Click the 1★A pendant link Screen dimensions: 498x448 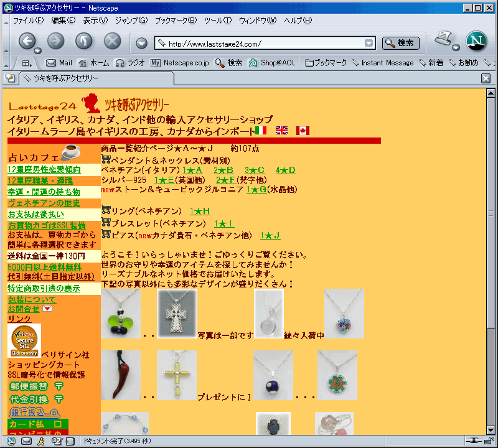[x=192, y=170]
